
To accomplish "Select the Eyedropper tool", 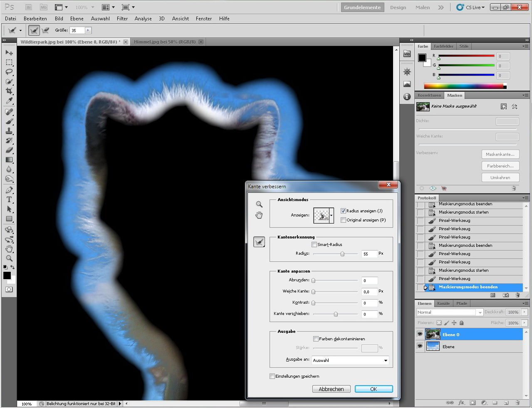I will (9, 101).
